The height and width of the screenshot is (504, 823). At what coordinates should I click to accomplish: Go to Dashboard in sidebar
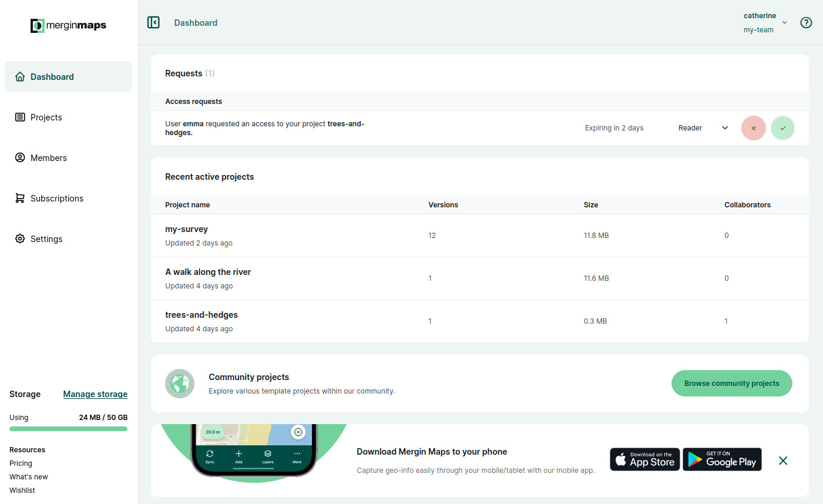[68, 77]
